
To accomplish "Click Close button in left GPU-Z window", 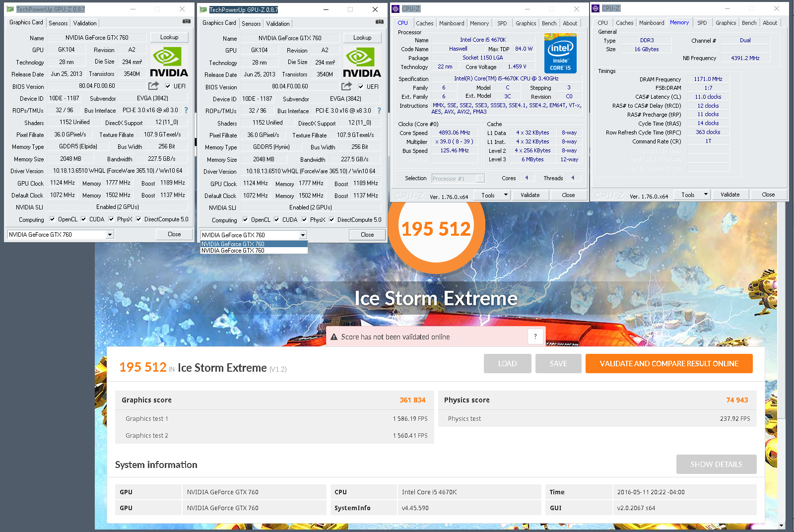I will point(174,234).
